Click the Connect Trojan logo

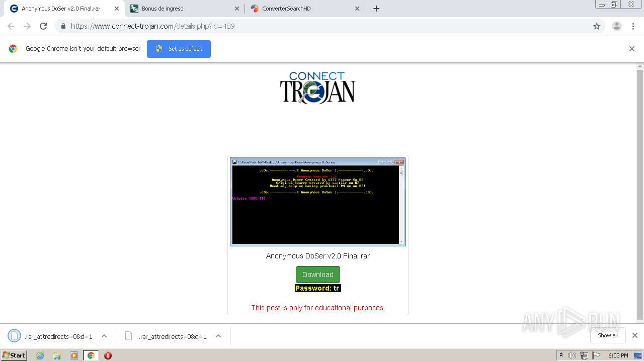coord(317,87)
